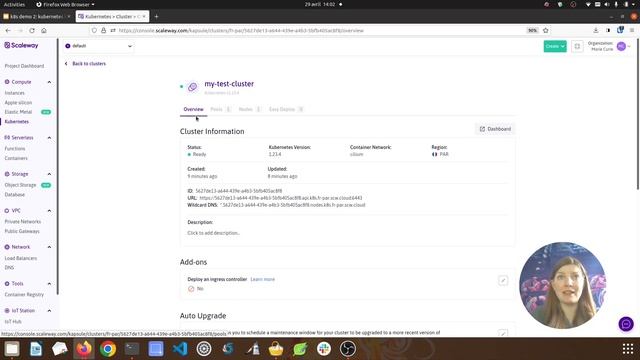Launch Firefox from the dock
Screen dimensions: 640x360
tap(84, 349)
